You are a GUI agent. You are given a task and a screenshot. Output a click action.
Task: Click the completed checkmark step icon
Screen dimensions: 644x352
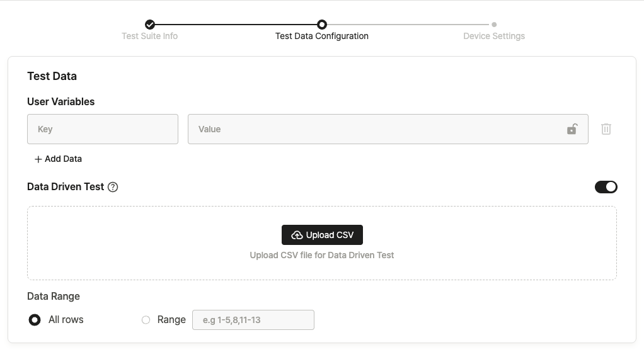coord(150,25)
